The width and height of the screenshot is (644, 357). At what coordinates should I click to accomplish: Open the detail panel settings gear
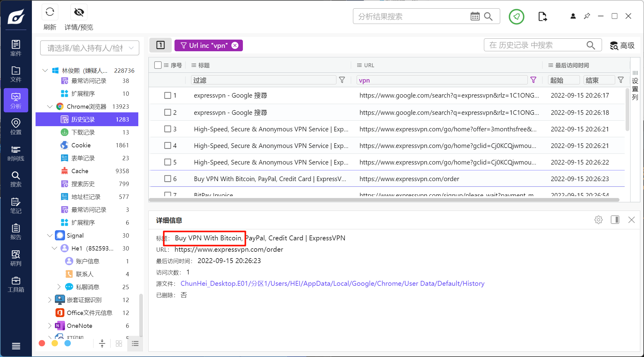pos(598,220)
